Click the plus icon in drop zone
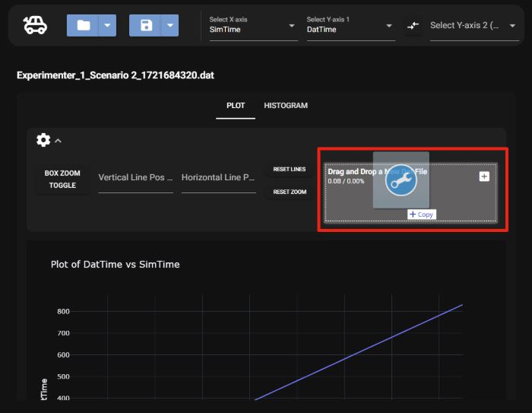532x413 pixels. click(x=484, y=176)
